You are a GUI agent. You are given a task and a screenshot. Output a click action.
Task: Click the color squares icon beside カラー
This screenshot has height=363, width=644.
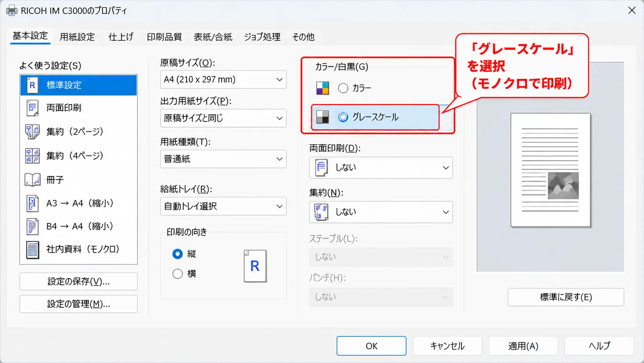[x=323, y=88]
